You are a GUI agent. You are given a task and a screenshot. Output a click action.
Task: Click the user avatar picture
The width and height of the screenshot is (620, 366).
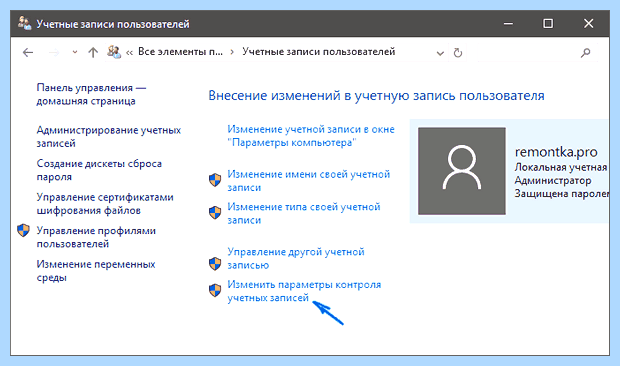tap(462, 171)
